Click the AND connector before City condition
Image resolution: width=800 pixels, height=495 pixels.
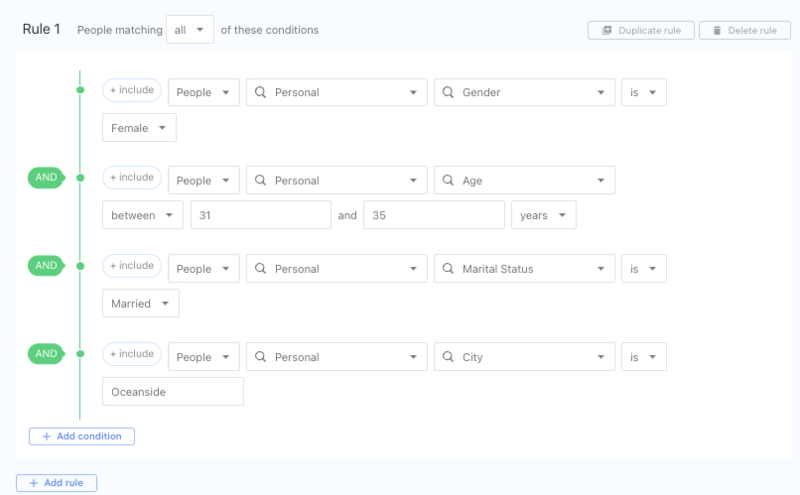pos(46,354)
